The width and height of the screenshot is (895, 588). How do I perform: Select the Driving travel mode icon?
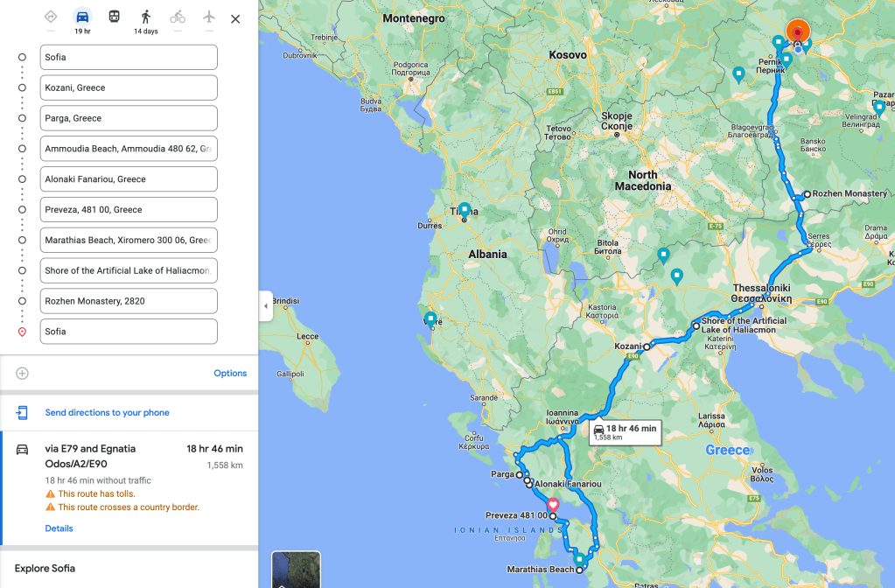[x=83, y=17]
